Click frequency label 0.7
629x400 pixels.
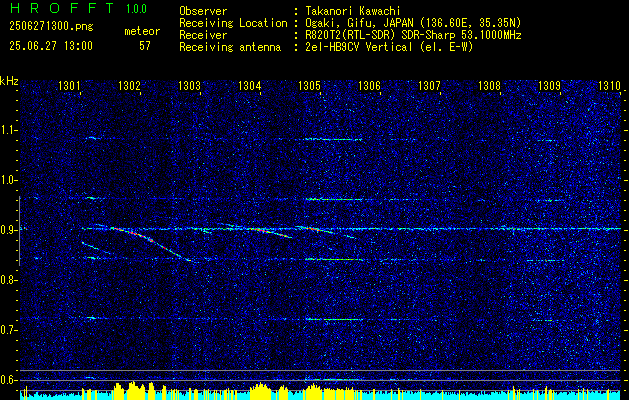(x=8, y=330)
